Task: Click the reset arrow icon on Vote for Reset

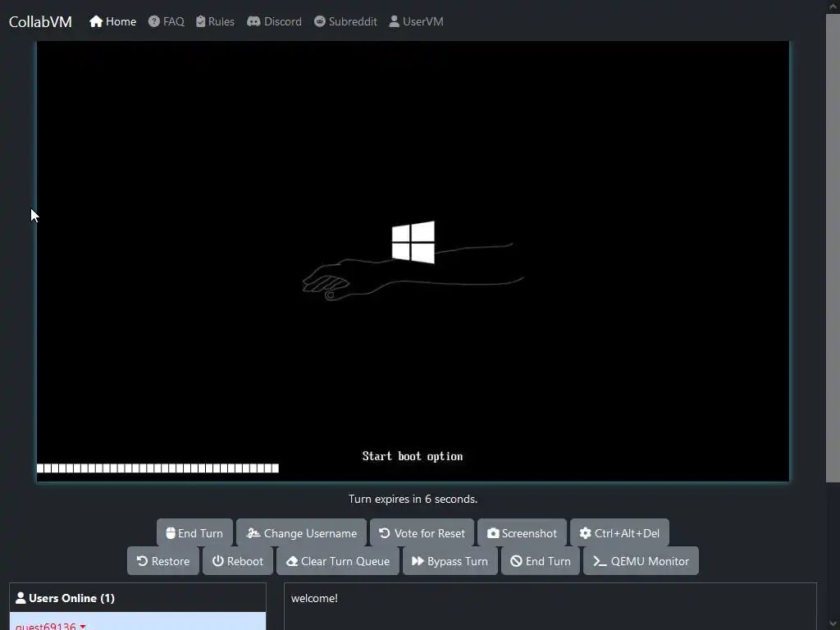Action: (384, 533)
